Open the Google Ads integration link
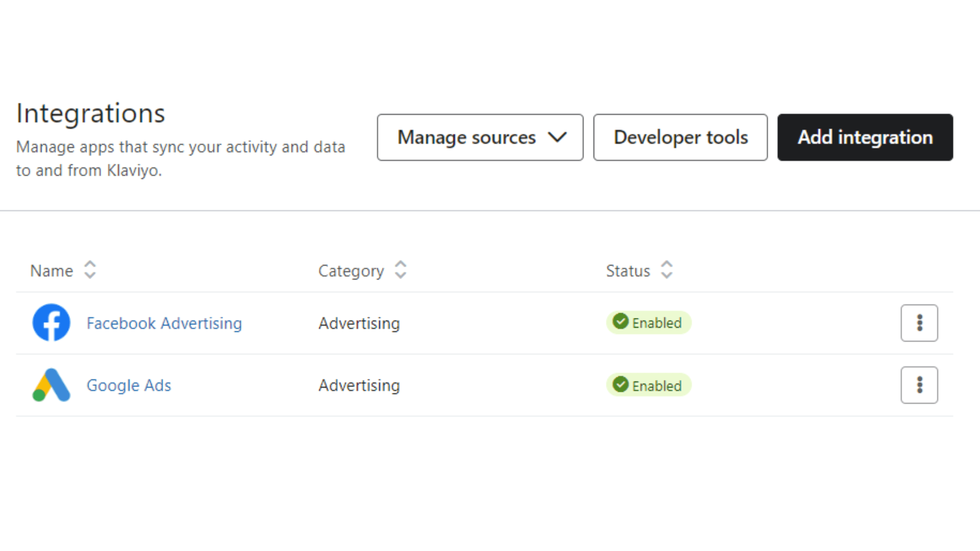Screen dimensions: 980x551 (129, 385)
